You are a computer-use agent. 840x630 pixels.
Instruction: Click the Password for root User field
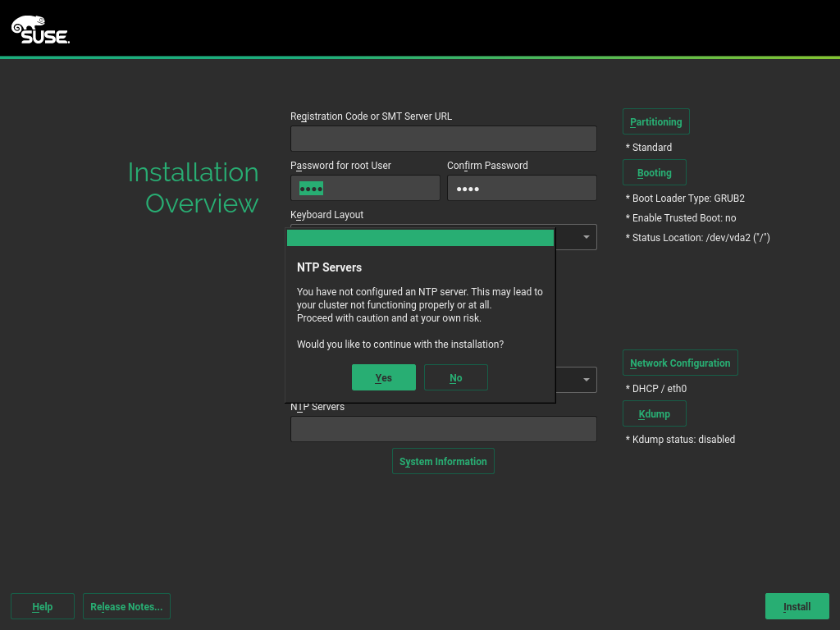coord(365,189)
